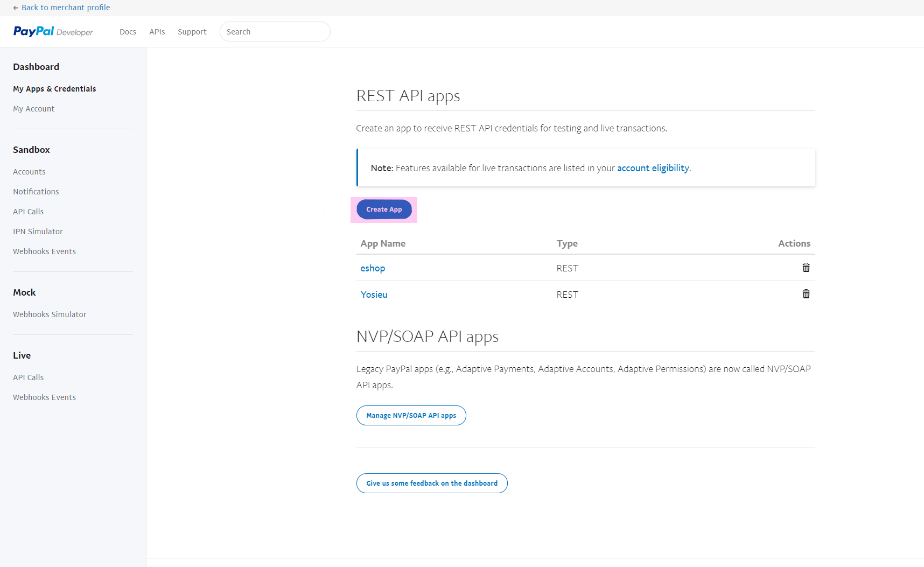Focus the Search field
The width and height of the screenshot is (924, 567).
pos(275,32)
